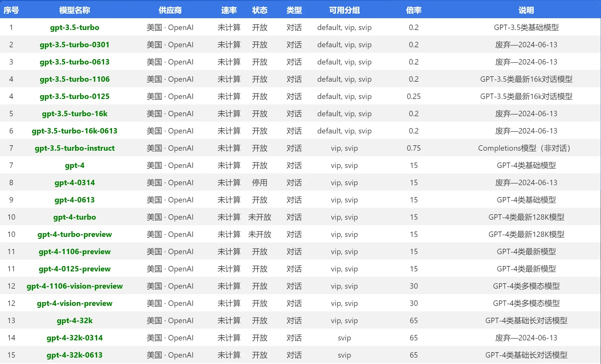
Task: Click the gpt-4-turbo-preview model name
Action: point(74,234)
